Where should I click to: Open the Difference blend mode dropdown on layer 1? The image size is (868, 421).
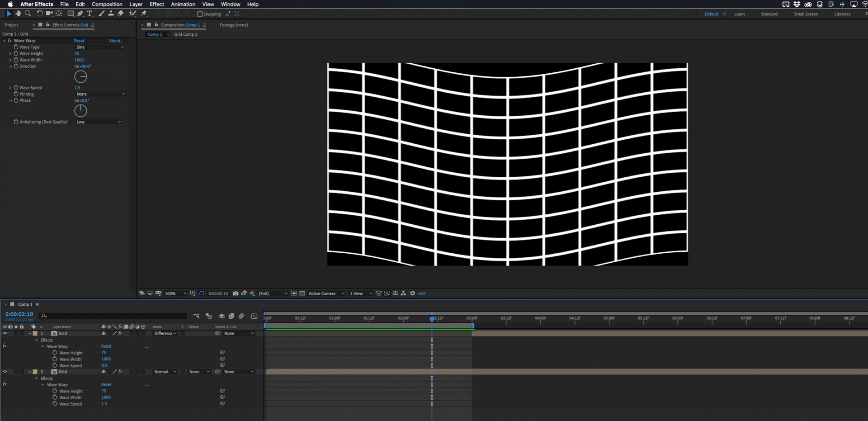165,333
